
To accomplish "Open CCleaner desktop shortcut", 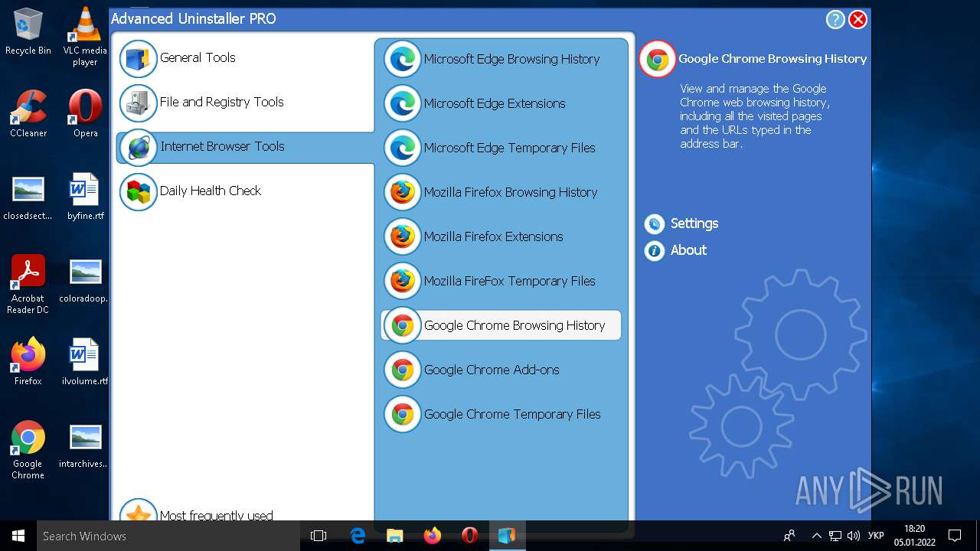I will 28,115.
